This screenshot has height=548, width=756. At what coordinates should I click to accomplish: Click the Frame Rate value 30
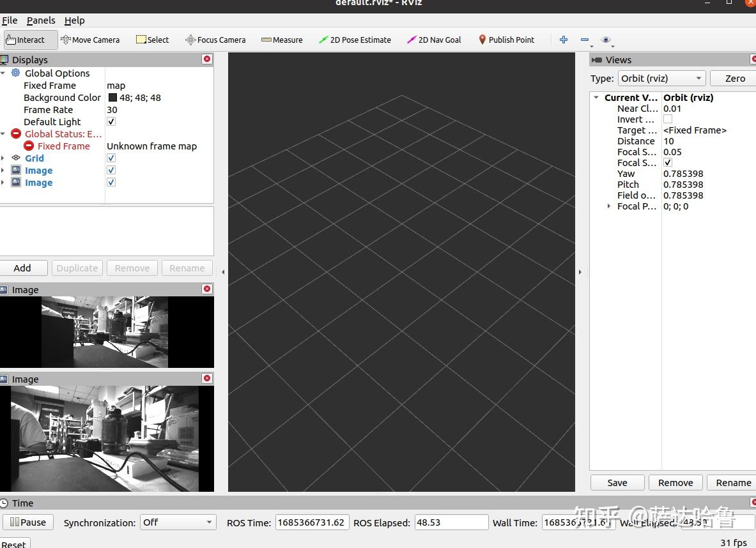[112, 109]
